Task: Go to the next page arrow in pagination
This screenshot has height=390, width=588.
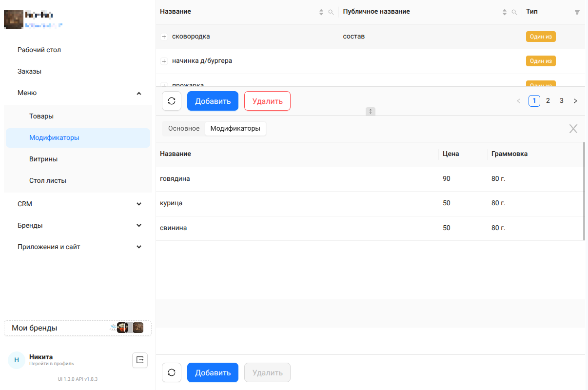Action: [x=575, y=101]
